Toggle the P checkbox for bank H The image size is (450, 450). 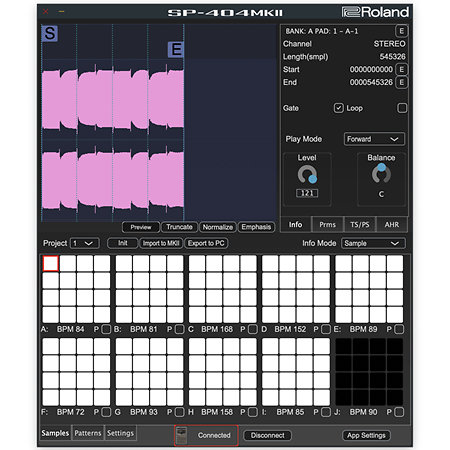253,412
